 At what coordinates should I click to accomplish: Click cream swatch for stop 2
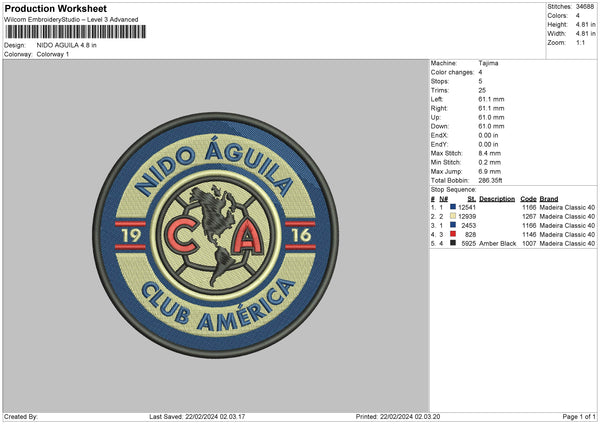click(453, 216)
